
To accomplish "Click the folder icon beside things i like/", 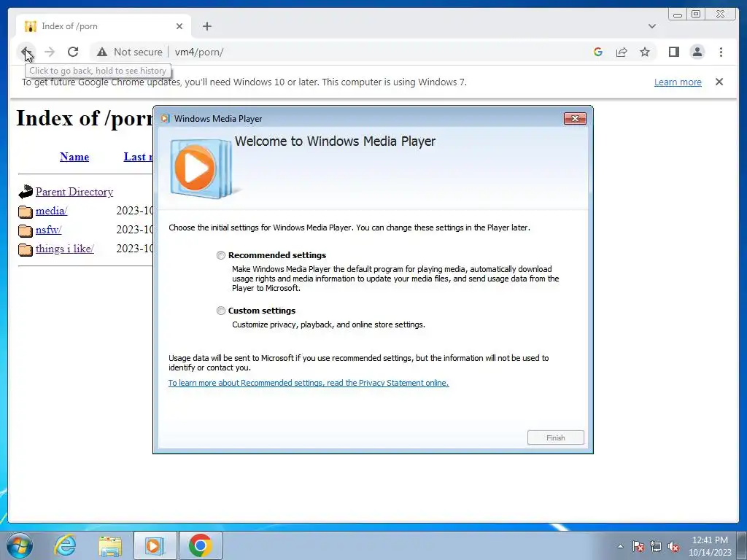I will coord(26,249).
